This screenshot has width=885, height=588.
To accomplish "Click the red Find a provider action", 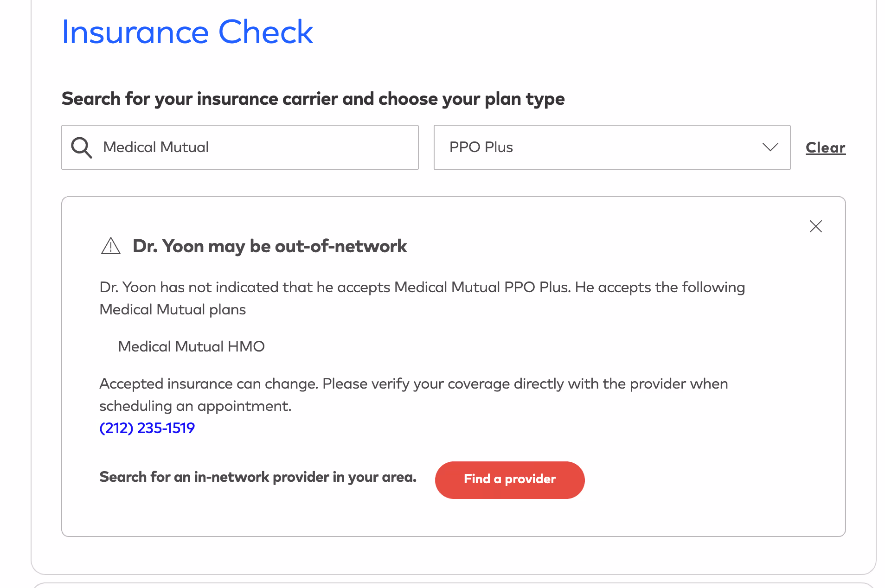I will (x=509, y=479).
